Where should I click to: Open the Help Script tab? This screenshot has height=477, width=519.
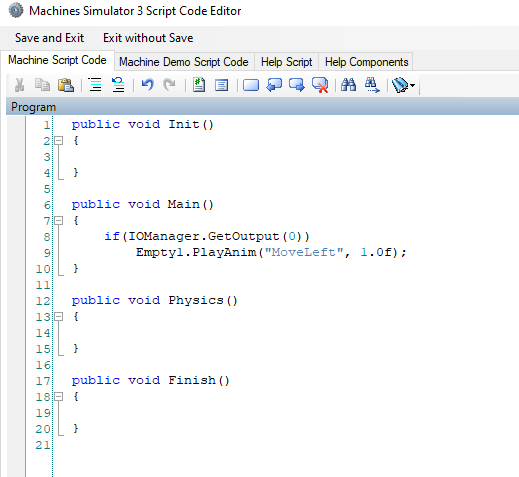[286, 62]
